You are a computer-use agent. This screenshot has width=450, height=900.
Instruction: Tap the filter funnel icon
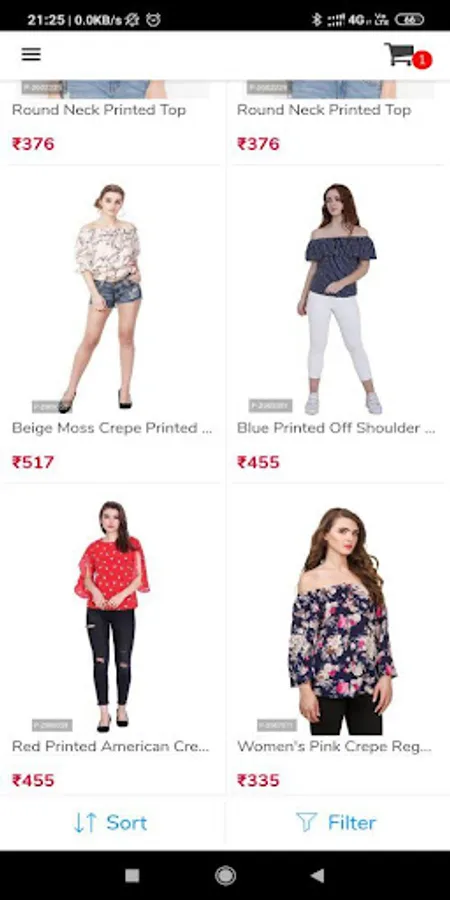click(x=307, y=823)
